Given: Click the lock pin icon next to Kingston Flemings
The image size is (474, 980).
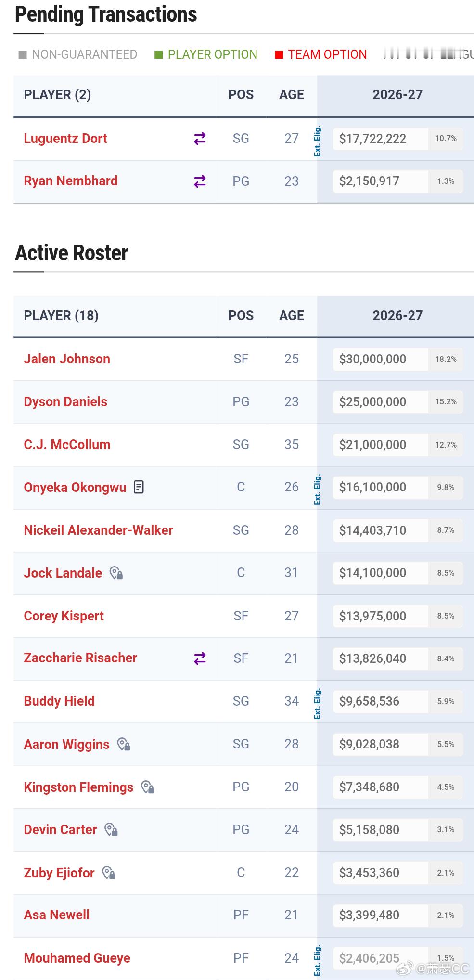Looking at the screenshot, I should [147, 787].
